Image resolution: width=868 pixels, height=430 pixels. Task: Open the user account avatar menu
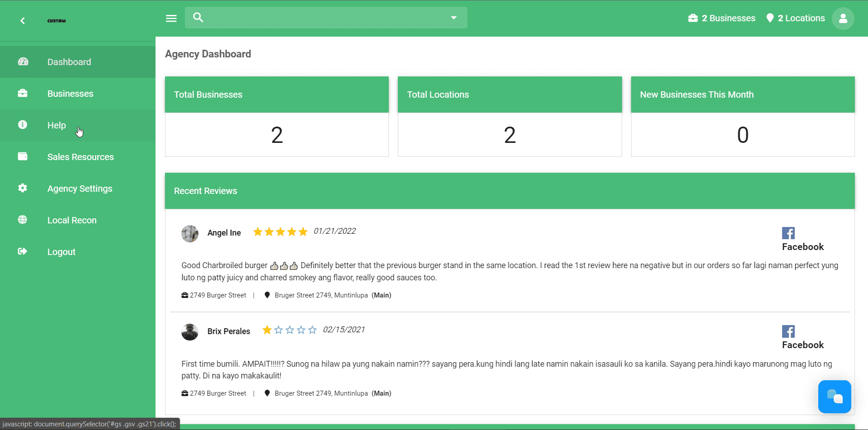click(x=843, y=18)
